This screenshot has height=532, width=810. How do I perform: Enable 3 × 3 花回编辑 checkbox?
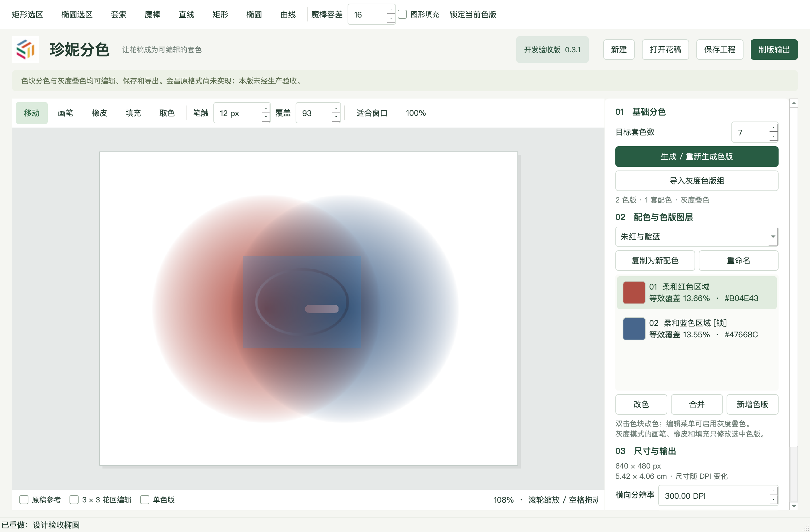(x=74, y=499)
